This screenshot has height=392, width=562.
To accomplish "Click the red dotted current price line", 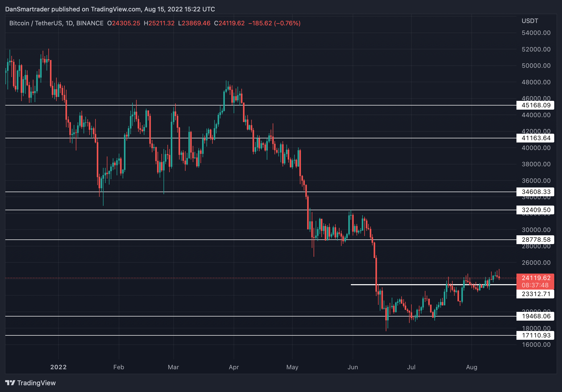I will click(261, 278).
